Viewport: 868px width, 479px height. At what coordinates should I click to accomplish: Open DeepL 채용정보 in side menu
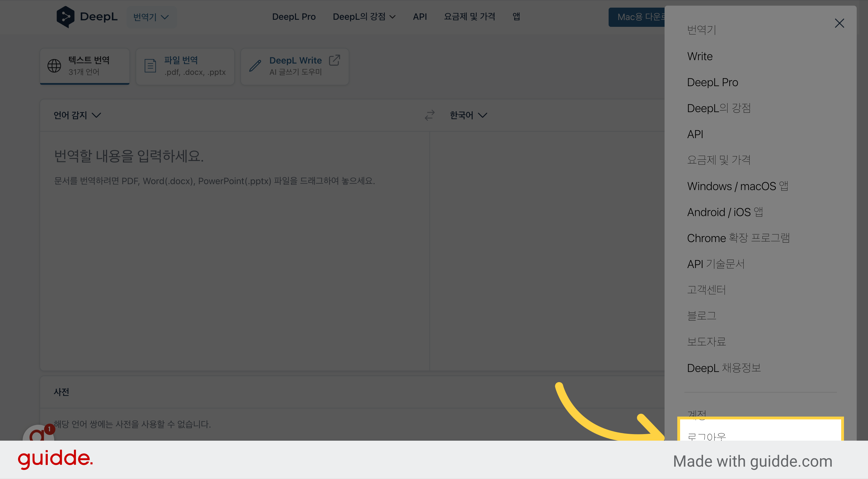(x=724, y=368)
